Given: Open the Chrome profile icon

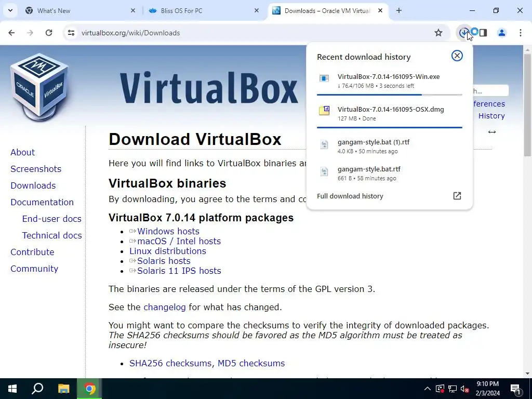Looking at the screenshot, I should [501, 33].
